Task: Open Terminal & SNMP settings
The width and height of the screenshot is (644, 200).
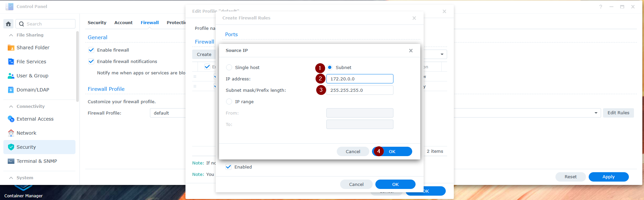Action: 37,161
